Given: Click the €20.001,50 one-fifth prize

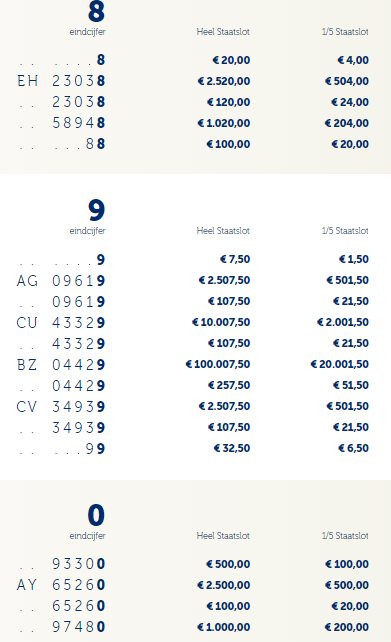Looking at the screenshot, I should 340,364.
